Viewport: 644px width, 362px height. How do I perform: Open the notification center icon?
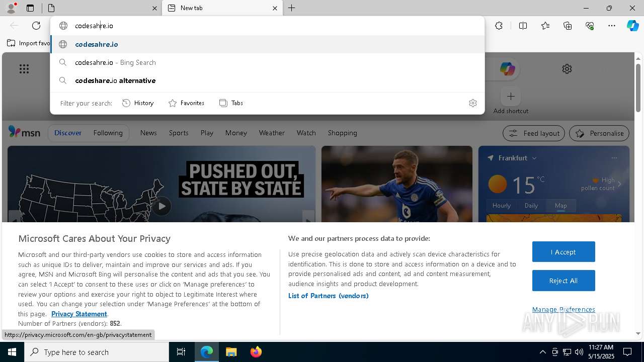click(x=627, y=352)
